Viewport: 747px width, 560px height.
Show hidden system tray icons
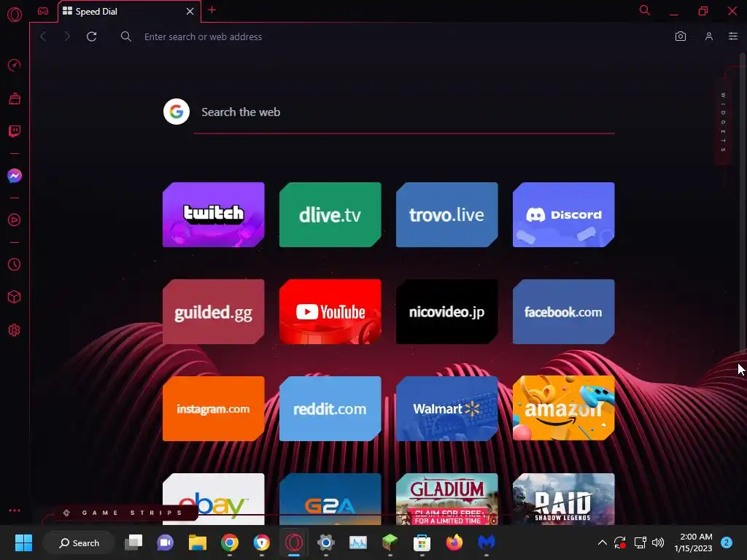click(602, 542)
